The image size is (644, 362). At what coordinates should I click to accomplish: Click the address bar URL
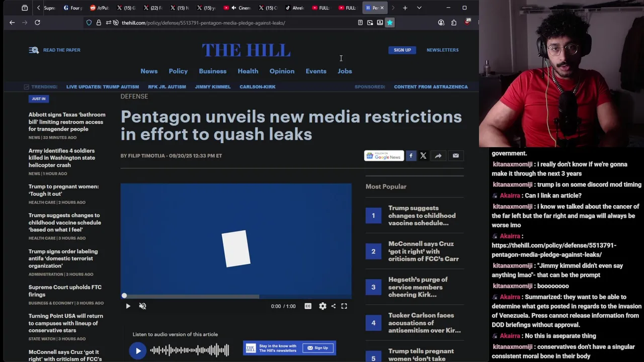click(x=203, y=23)
